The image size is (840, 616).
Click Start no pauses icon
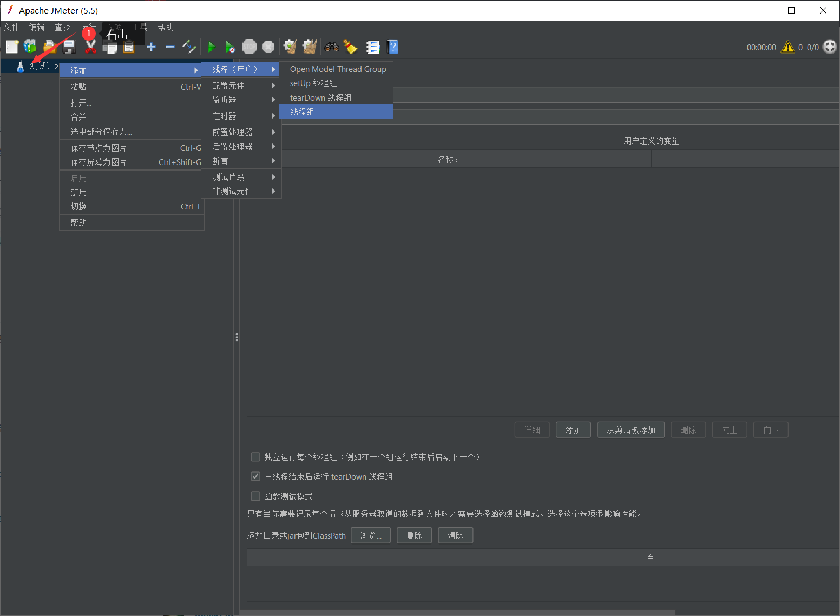pyautogui.click(x=230, y=47)
